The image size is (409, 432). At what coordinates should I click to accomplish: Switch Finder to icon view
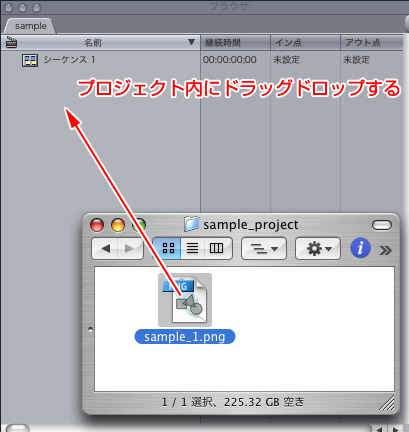[168, 248]
